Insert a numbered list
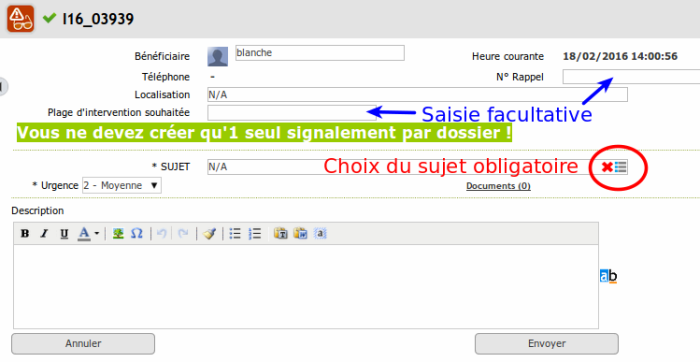 [255, 233]
